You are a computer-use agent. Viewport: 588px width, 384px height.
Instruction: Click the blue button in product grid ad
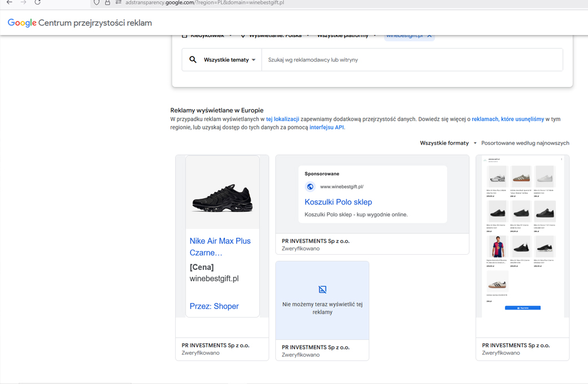523,308
